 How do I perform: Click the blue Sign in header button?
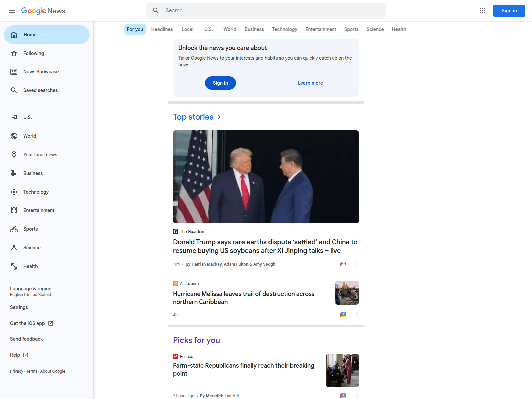click(509, 11)
